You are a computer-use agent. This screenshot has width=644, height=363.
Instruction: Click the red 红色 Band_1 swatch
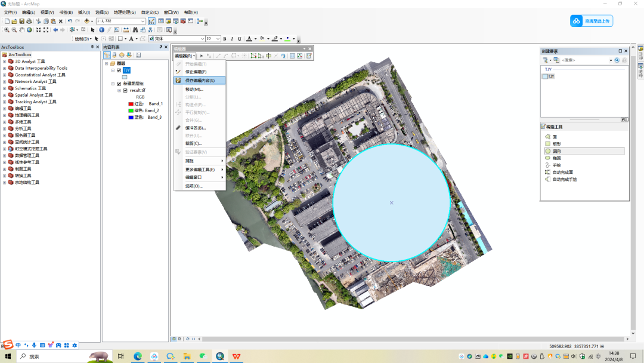pos(131,104)
